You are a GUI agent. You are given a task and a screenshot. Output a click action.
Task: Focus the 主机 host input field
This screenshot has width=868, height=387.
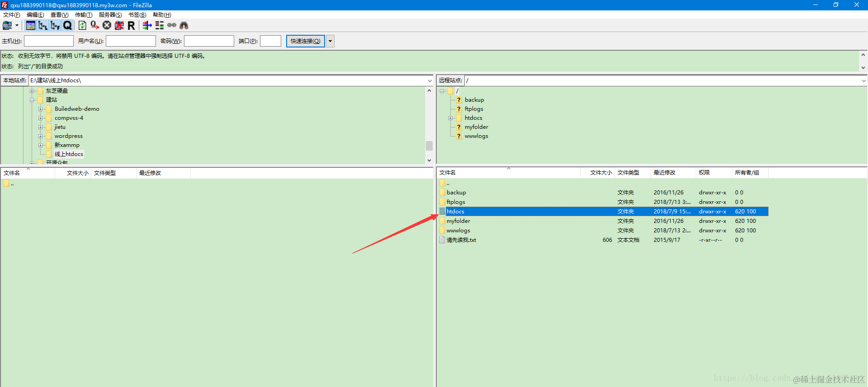click(49, 41)
